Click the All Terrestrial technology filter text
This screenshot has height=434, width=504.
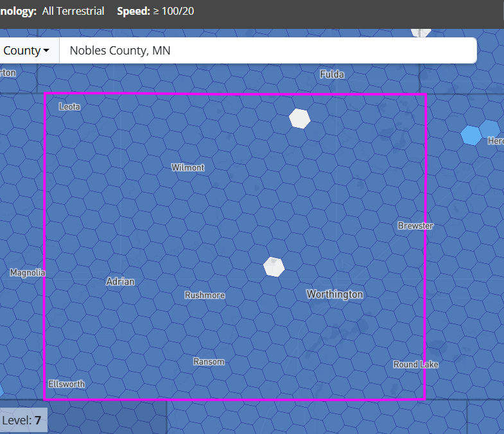click(73, 12)
